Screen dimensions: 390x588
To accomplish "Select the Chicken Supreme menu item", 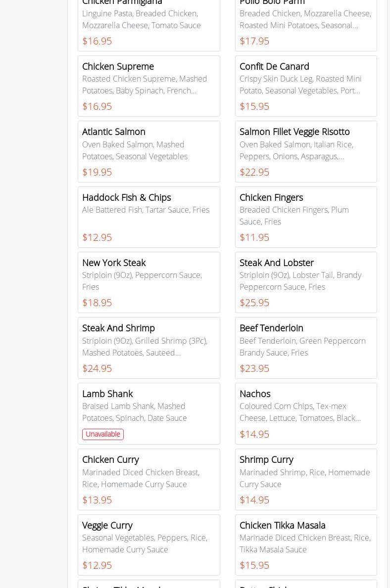I will click(148, 86).
